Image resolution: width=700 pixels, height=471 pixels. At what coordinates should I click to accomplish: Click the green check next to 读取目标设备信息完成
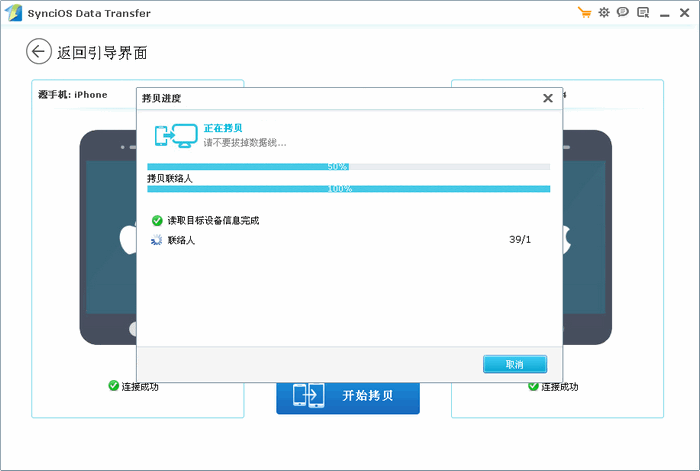[157, 221]
